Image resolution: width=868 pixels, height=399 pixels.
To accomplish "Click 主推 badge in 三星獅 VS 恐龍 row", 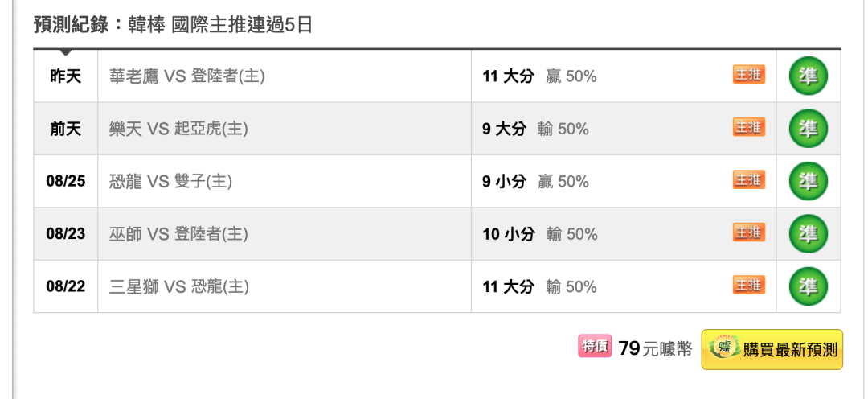I will click(x=749, y=285).
